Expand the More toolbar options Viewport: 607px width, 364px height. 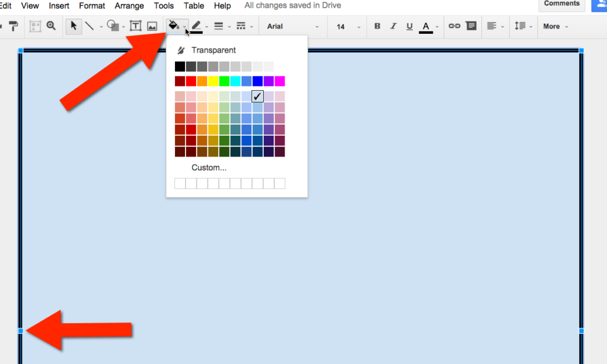(555, 26)
